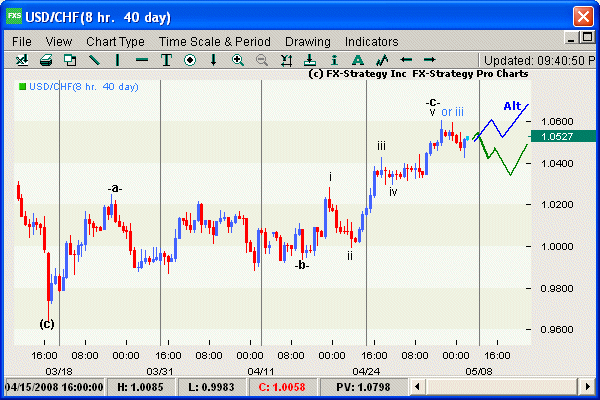The height and width of the screenshot is (400, 600).
Task: Open the Indicators menu
Action: click(x=372, y=41)
